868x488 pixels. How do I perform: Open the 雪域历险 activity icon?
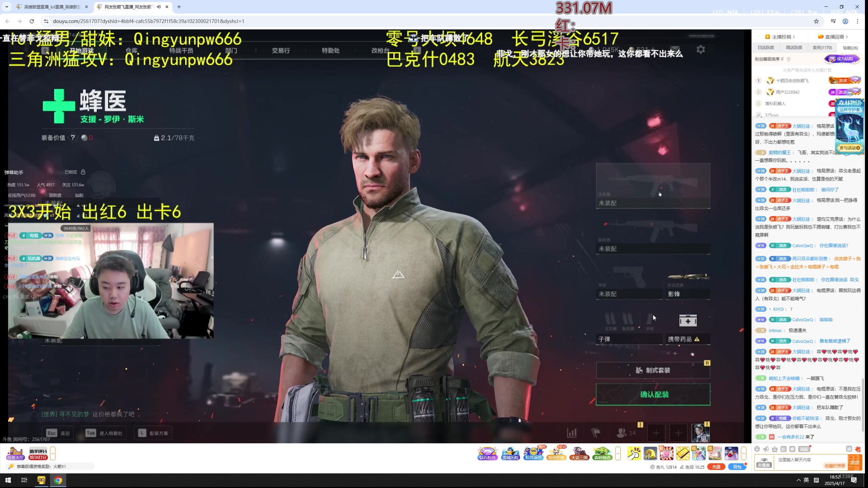coord(510,453)
